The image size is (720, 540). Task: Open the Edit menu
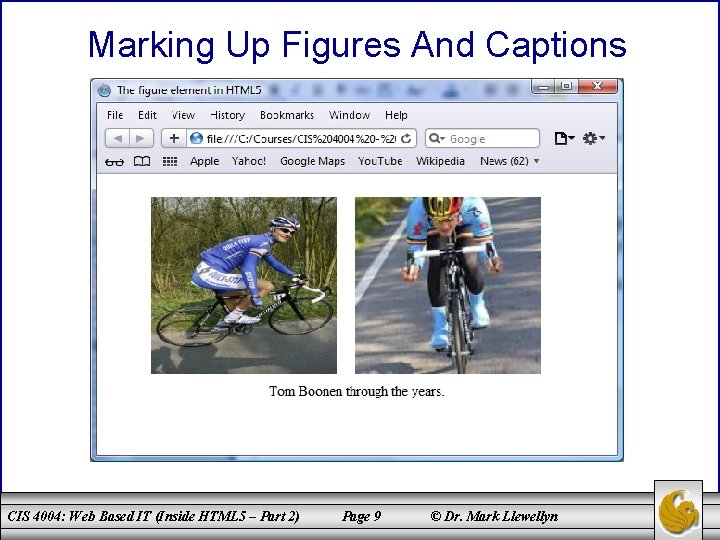[x=147, y=115]
